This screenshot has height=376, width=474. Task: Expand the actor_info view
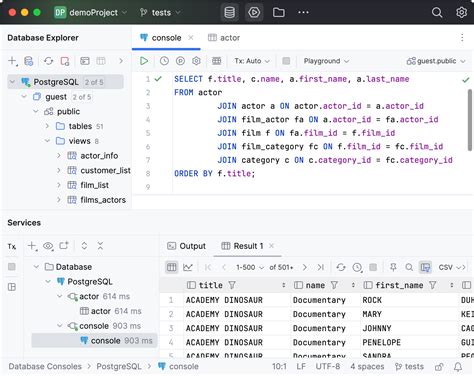click(x=59, y=155)
